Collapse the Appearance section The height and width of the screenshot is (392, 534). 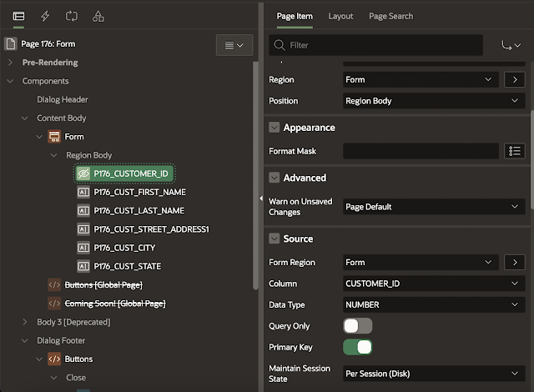[x=274, y=128]
